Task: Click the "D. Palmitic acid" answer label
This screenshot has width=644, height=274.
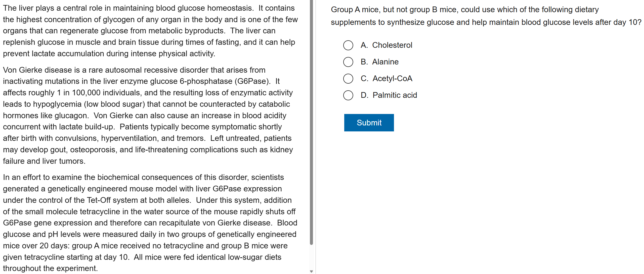Action: coord(389,95)
